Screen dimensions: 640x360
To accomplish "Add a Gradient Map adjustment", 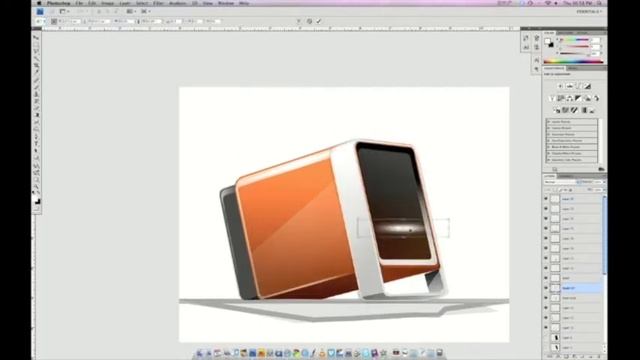I will click(584, 110).
